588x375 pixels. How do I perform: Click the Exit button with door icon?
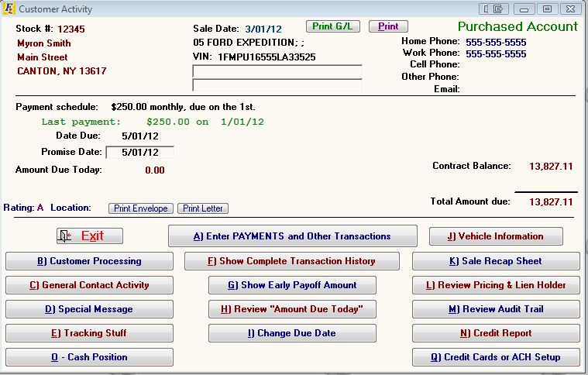(x=90, y=236)
